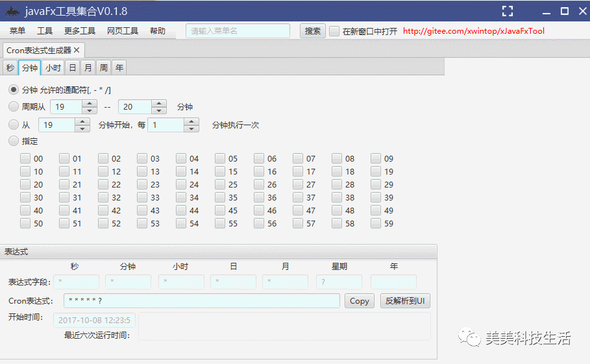
Task: Open the 更多工具 menu
Action: tap(80, 31)
